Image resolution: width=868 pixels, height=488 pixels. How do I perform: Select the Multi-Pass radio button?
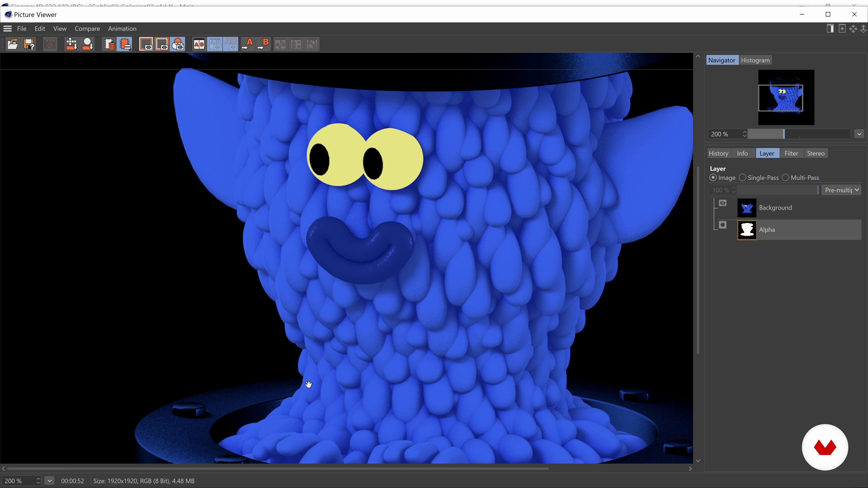785,178
